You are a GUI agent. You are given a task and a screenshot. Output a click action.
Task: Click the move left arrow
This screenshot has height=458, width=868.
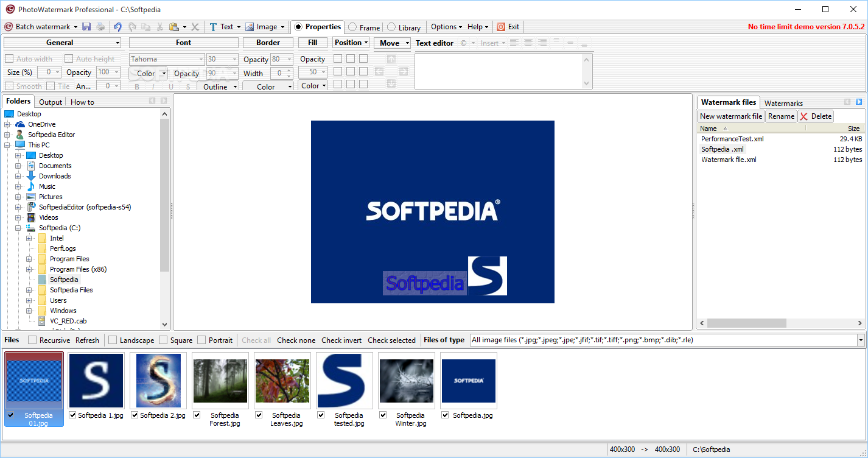tap(379, 71)
